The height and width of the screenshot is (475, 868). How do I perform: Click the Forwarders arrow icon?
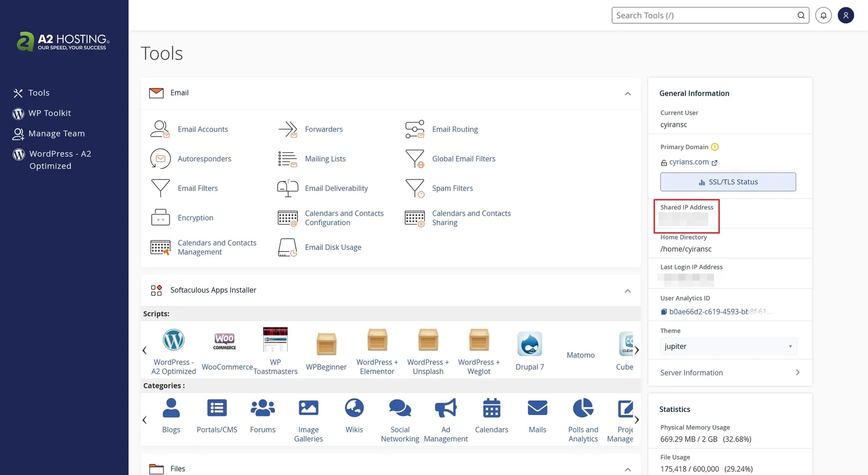[288, 129]
